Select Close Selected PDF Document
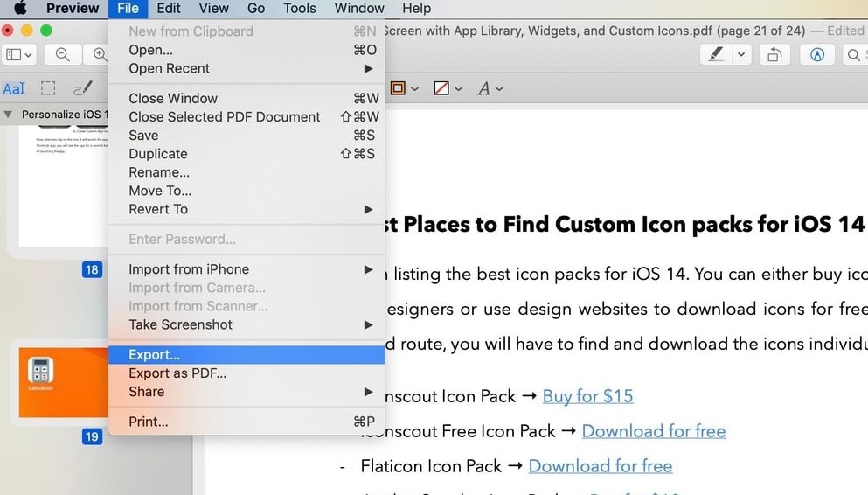Screen dimensions: 868x495 point(247,117)
